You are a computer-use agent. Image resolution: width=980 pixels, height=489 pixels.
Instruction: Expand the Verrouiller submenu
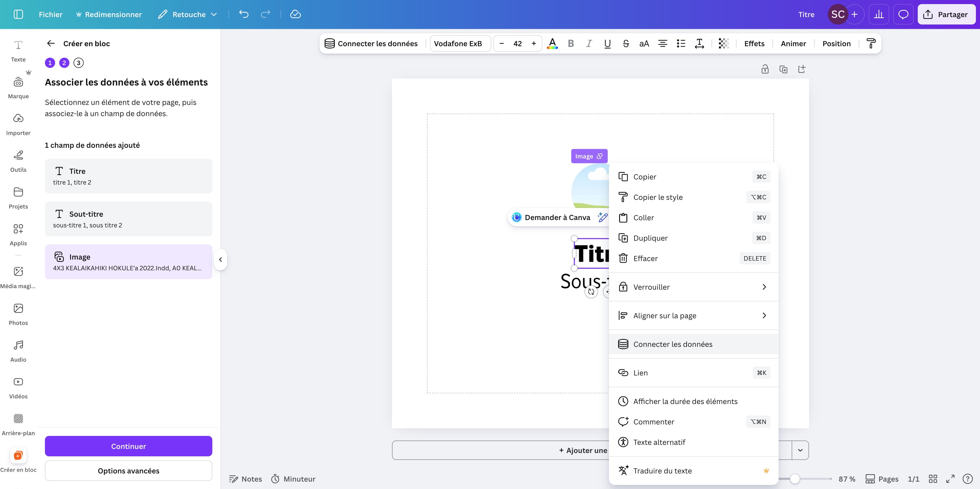point(694,287)
